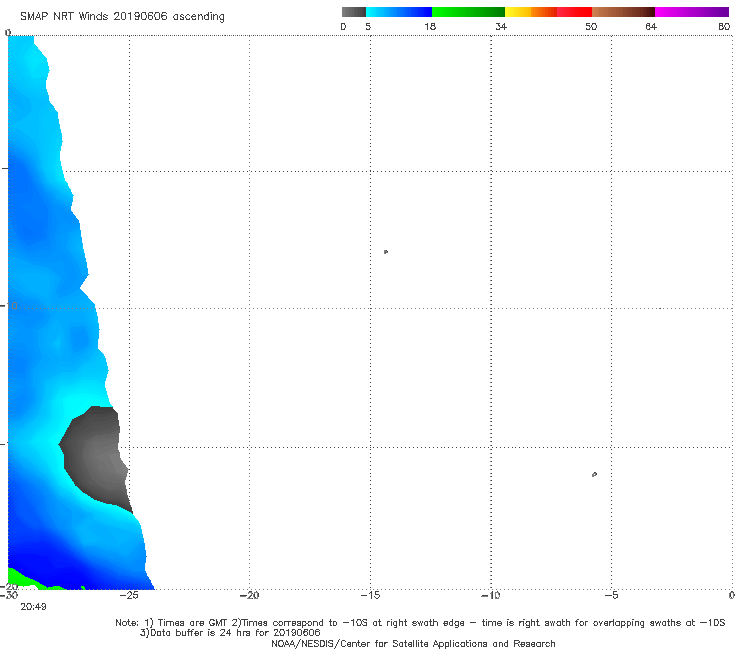Click the longitude axis label -25
Screen dimensions: 740x650
point(129,595)
